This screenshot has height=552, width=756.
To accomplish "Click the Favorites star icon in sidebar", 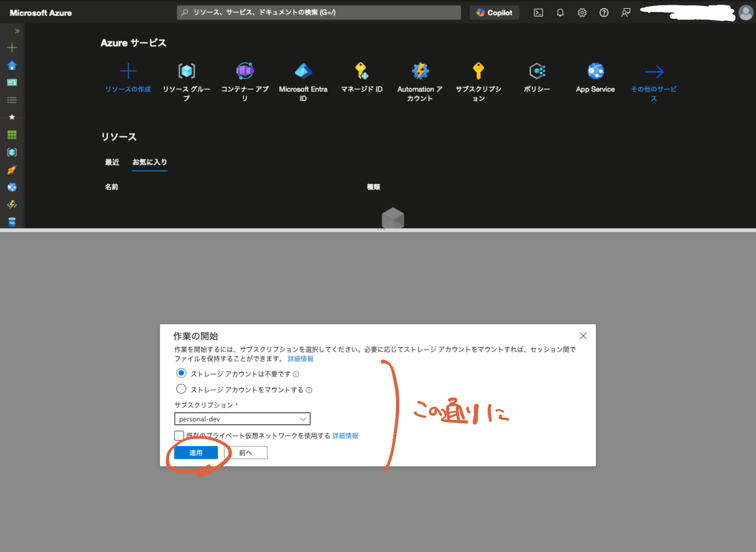I will point(12,117).
